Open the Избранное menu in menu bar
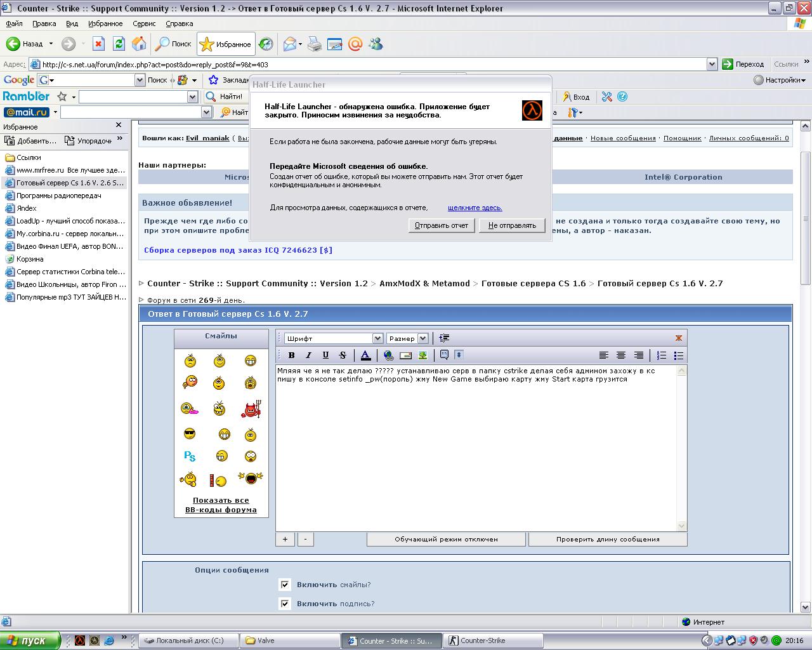This screenshot has height=650, width=812. click(105, 23)
